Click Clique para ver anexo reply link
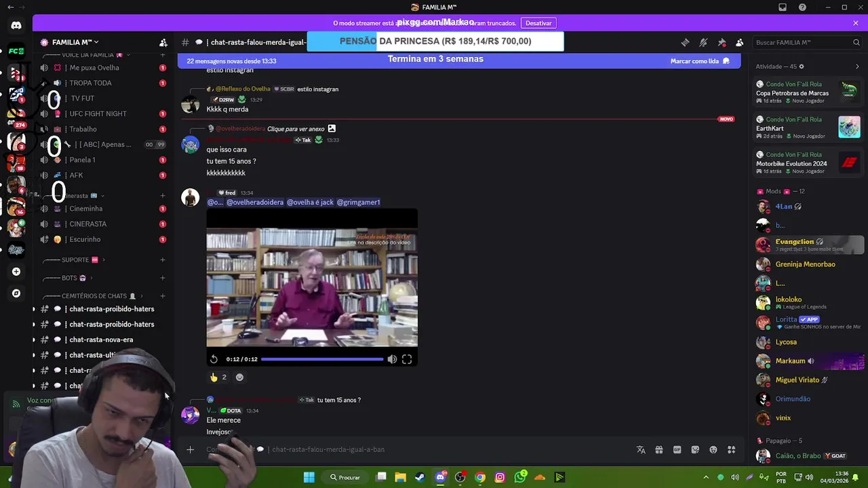868x488 pixels. [x=296, y=129]
